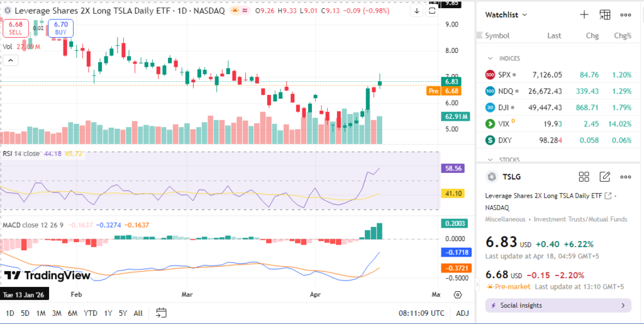Image resolution: width=644 pixels, height=324 pixels.
Task: Expand the STOCKS section
Action: click(491, 159)
